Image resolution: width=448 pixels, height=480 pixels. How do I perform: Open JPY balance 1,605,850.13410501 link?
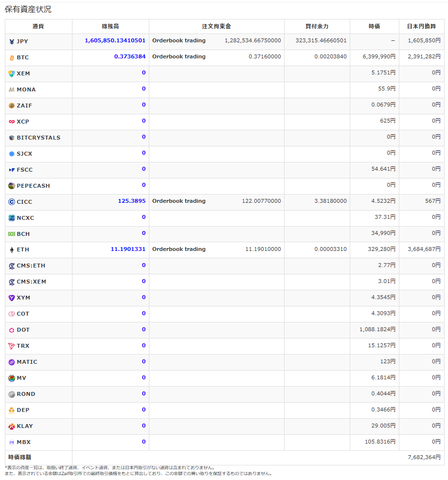(x=115, y=40)
